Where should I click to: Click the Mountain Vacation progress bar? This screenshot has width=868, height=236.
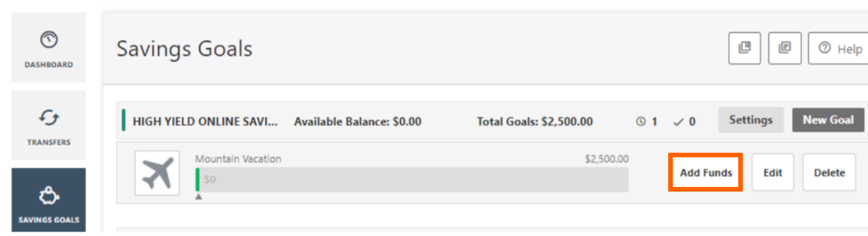tap(412, 180)
